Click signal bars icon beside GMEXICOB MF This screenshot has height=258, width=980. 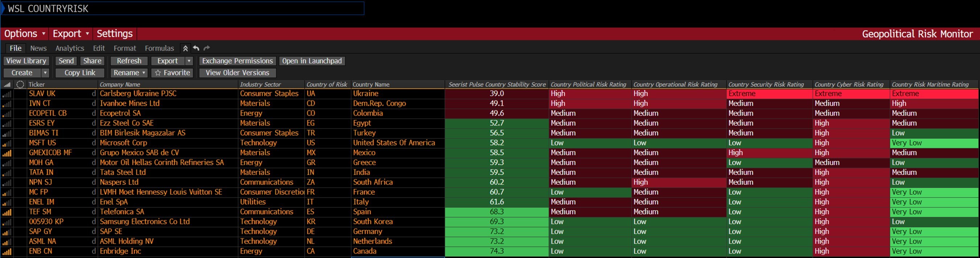tap(7, 153)
